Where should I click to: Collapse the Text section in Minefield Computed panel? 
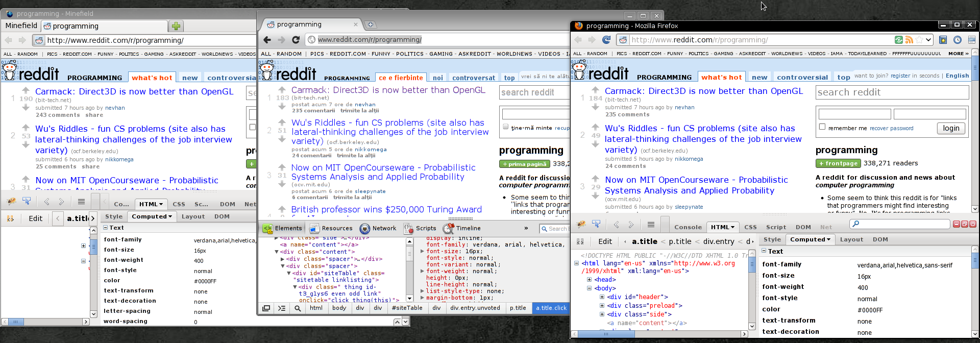click(x=106, y=228)
